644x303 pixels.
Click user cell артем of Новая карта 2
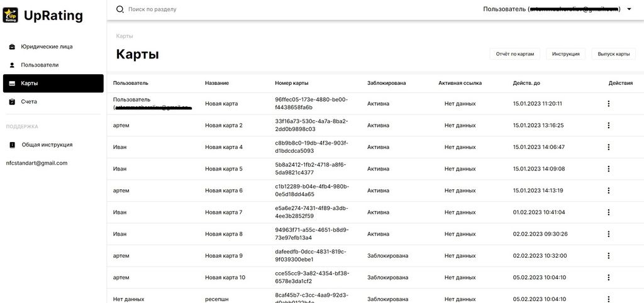[x=121, y=125]
